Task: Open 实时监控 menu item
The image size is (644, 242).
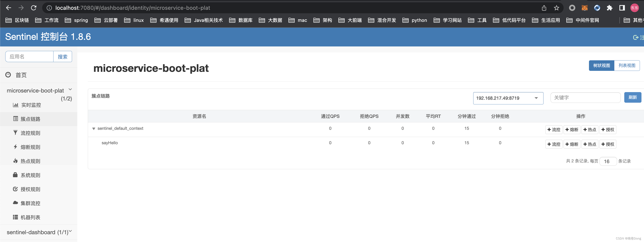Action: (x=31, y=105)
